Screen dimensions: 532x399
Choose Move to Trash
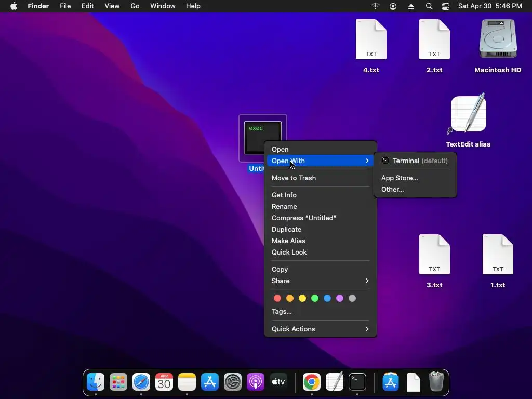320,178
